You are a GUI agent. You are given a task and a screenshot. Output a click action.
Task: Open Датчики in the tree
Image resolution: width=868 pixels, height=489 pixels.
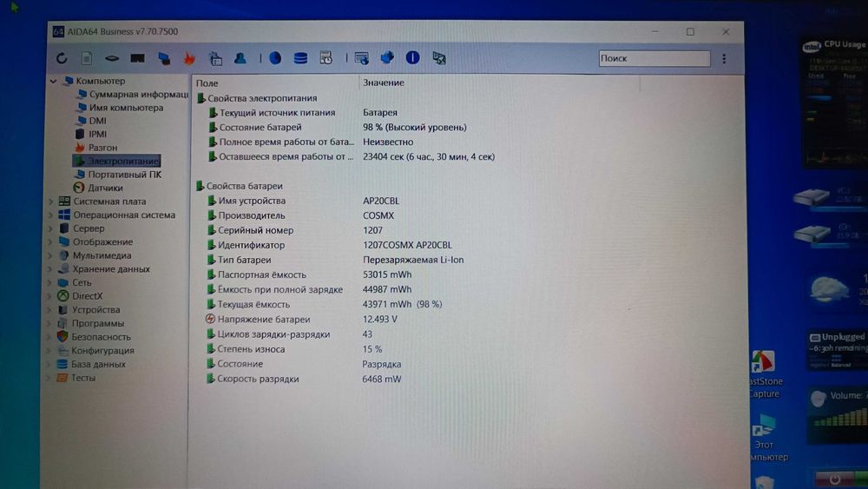(98, 188)
